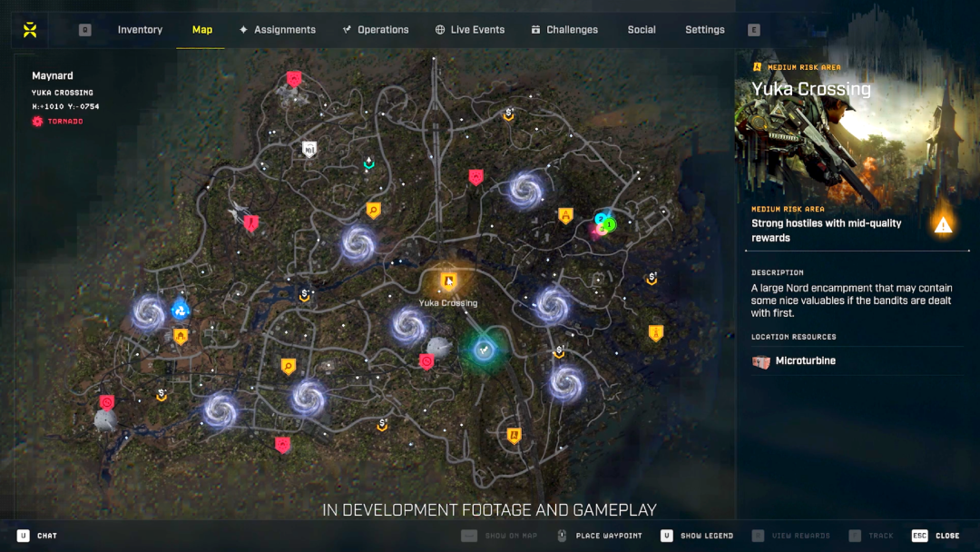Click the tornado swirl directly left of Yuka Crossing label
The image size is (980, 552).
[x=408, y=326]
